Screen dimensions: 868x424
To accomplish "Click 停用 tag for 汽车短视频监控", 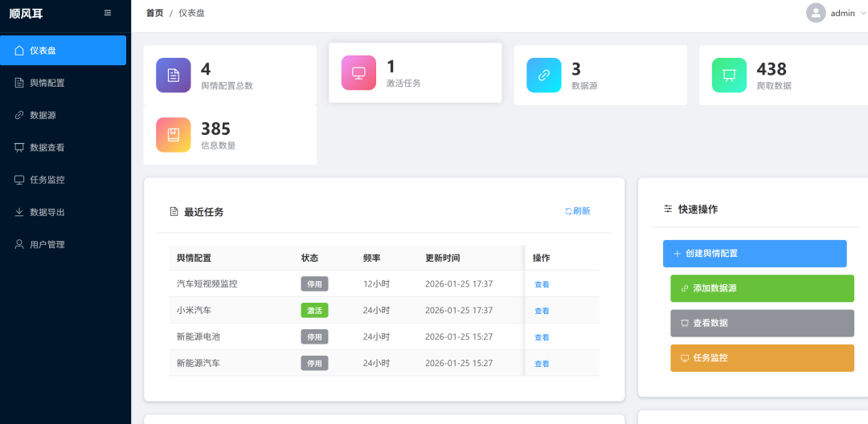I will click(314, 284).
